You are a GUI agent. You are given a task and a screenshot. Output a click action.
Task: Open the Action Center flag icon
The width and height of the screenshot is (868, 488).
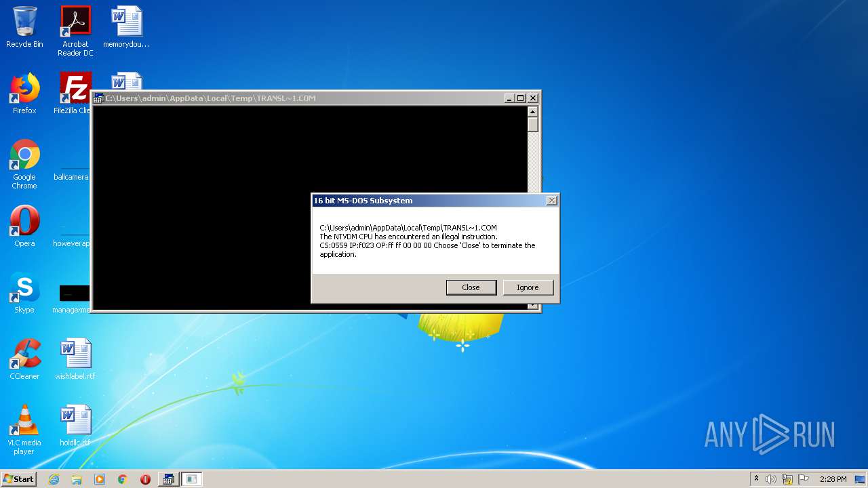click(804, 479)
